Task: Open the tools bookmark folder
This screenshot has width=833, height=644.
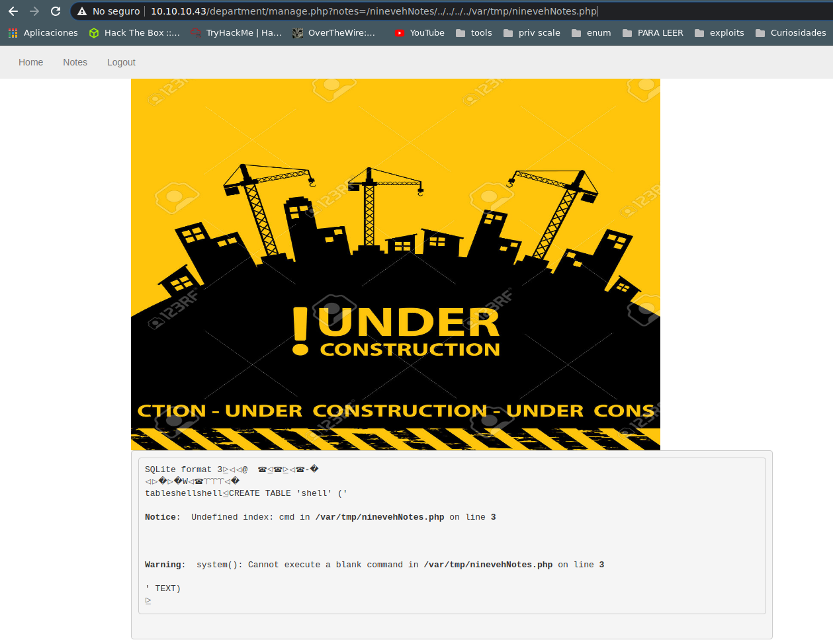Action: [474, 32]
